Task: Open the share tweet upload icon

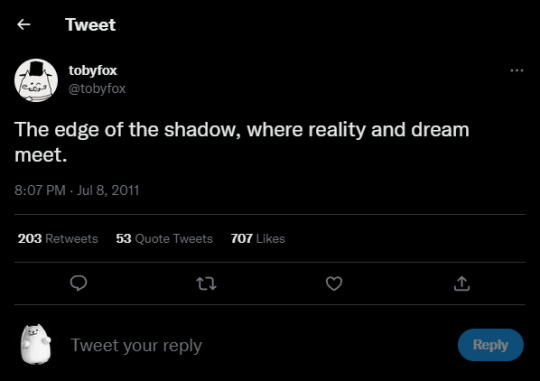Action: click(461, 284)
